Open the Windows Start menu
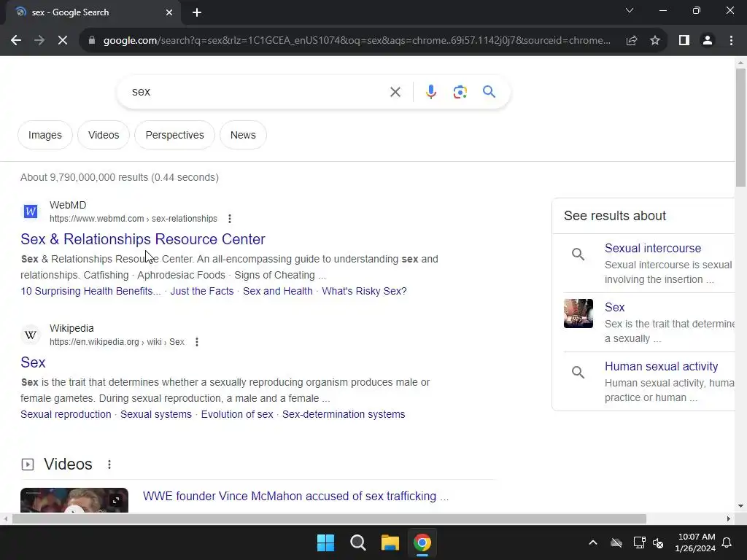 click(x=326, y=542)
